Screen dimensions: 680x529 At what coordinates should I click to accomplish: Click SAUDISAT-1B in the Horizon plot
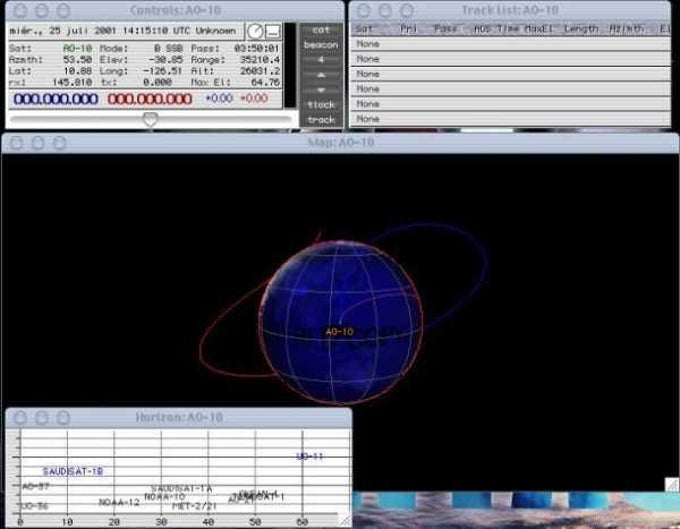pos(73,471)
